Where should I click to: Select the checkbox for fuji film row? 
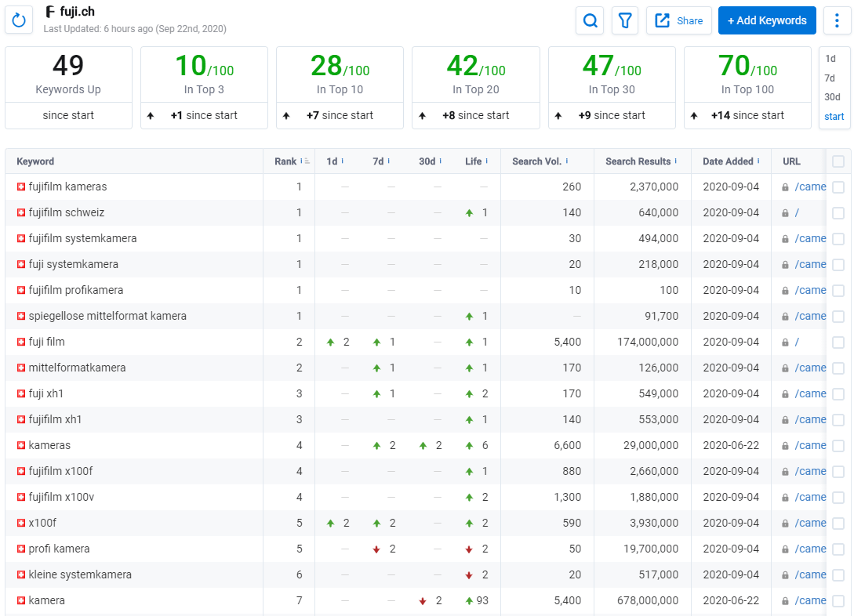(838, 342)
